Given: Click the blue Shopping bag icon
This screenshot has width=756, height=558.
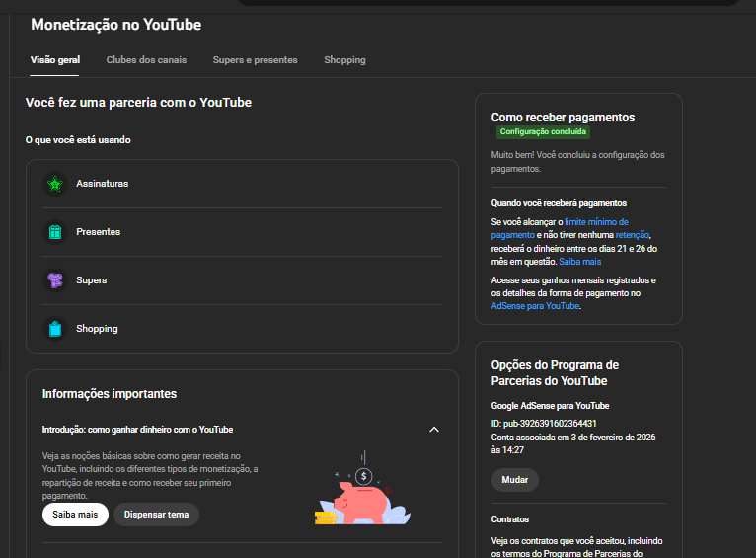Looking at the screenshot, I should tap(54, 329).
